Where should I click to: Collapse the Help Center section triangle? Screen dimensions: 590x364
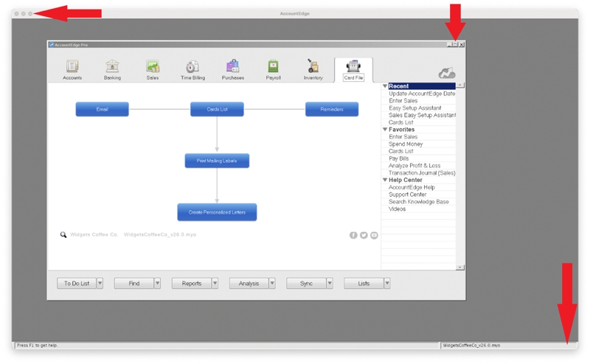tap(385, 180)
